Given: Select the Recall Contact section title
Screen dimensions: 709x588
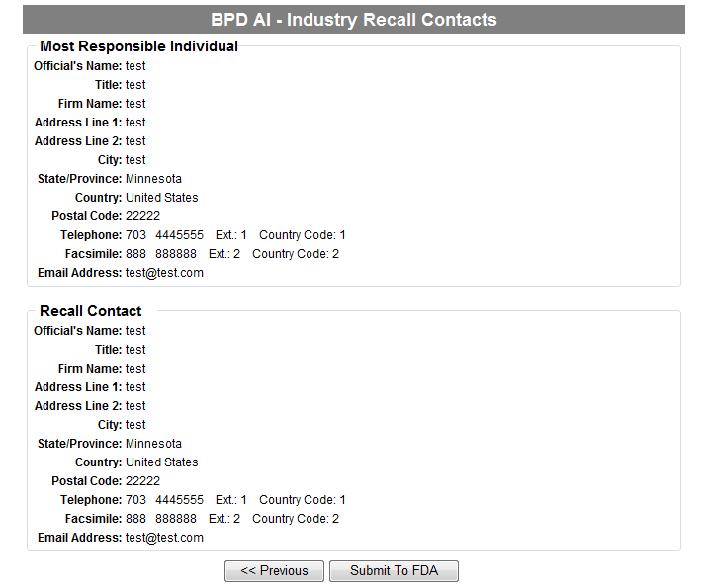Looking at the screenshot, I should (91, 311).
